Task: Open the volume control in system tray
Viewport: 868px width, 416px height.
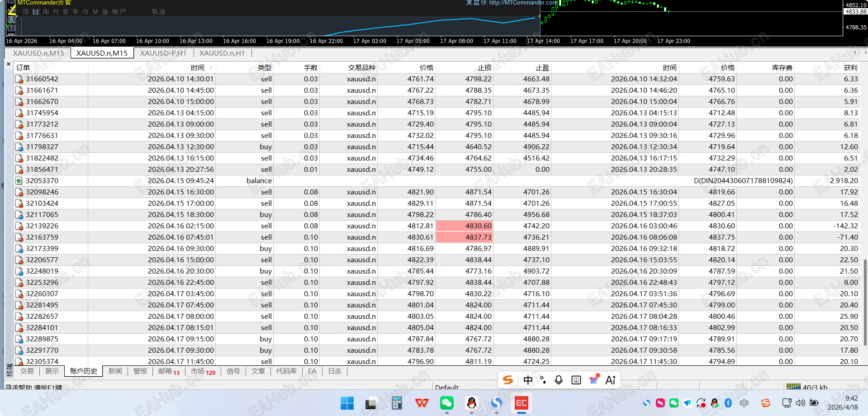Action: pos(800,403)
